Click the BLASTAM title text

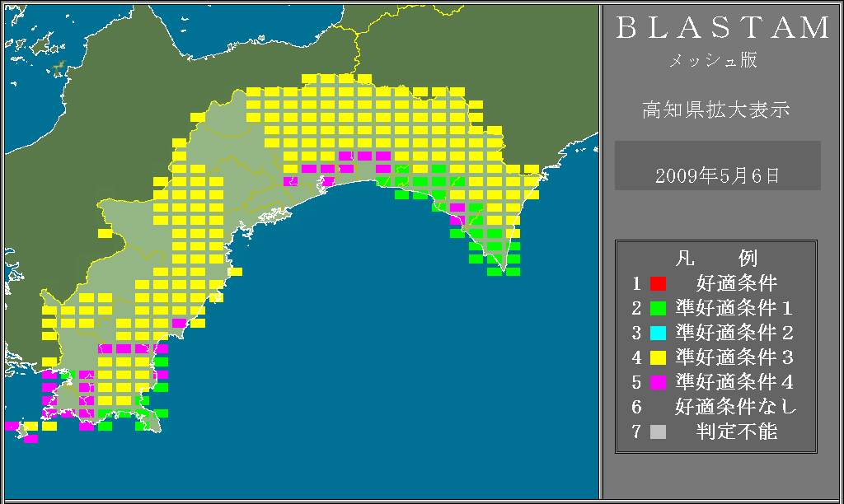(x=722, y=28)
